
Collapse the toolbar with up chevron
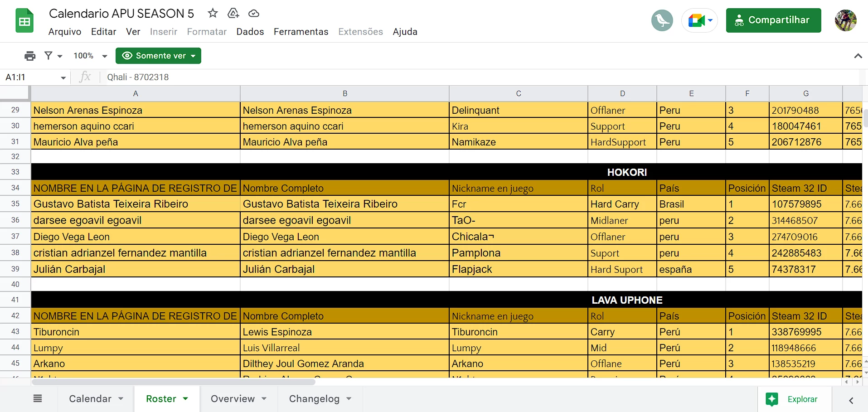pyautogui.click(x=858, y=56)
